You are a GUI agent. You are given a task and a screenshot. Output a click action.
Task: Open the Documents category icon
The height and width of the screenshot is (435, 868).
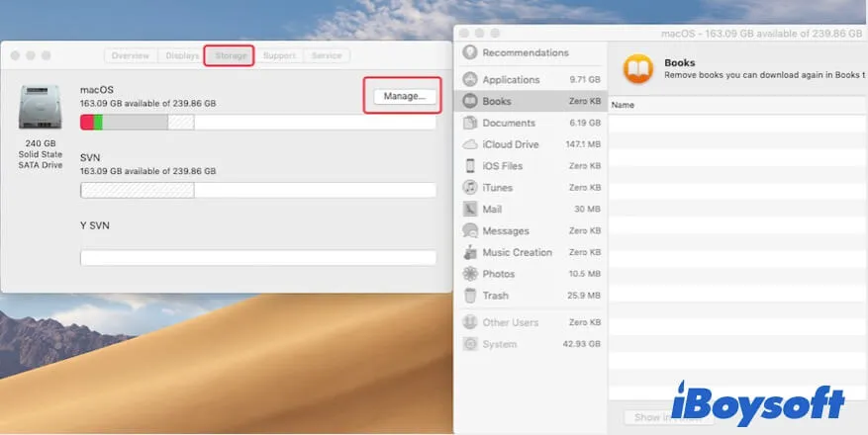tap(470, 123)
